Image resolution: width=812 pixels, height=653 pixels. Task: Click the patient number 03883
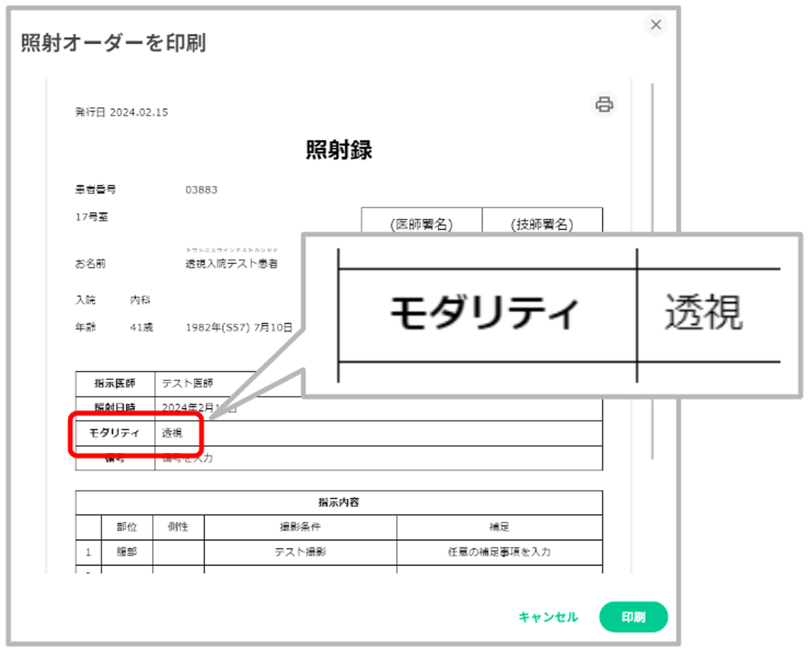click(201, 190)
